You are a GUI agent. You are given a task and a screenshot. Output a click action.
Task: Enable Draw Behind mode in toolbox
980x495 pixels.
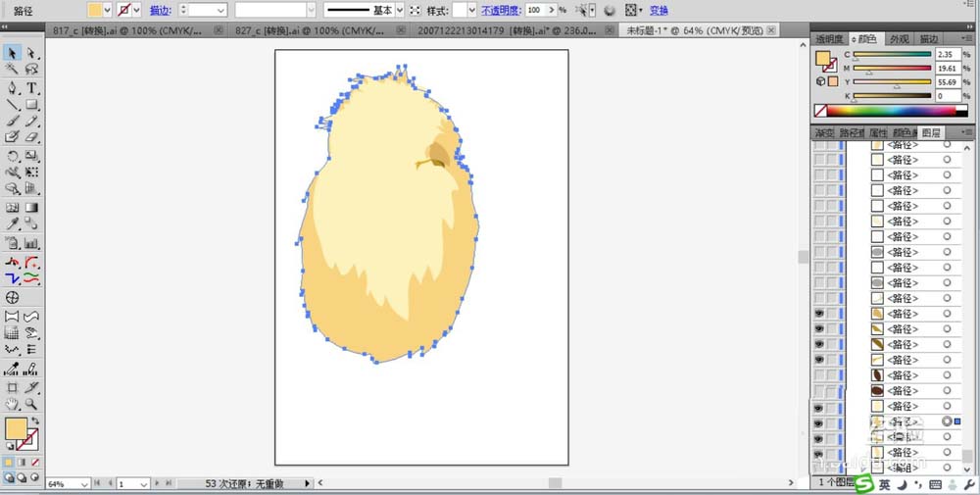tap(22, 477)
